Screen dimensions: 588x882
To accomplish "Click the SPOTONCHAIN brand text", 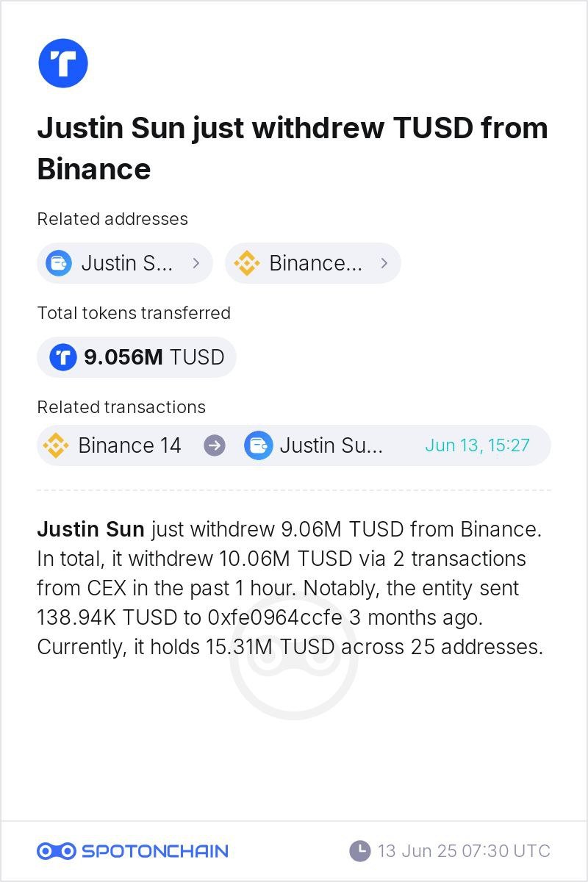I will pos(155,851).
